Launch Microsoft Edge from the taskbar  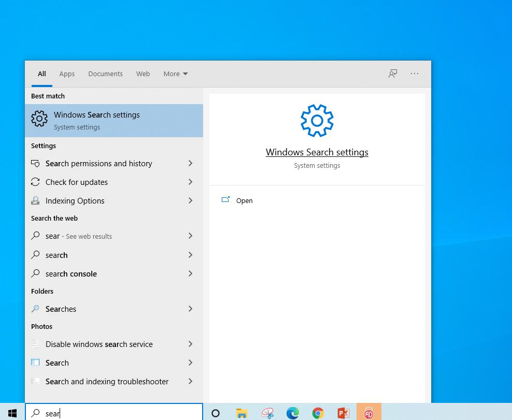pyautogui.click(x=293, y=413)
